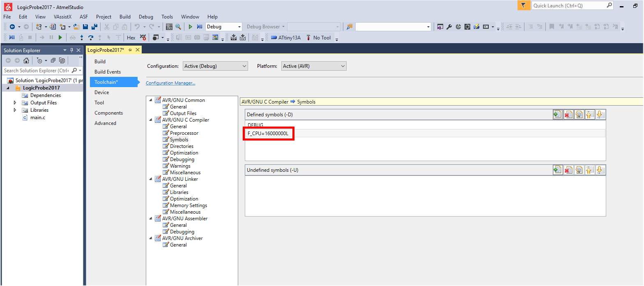Screen dimensions: 644x286
Task: Click the Step Over arrow icon
Action: (x=91, y=38)
